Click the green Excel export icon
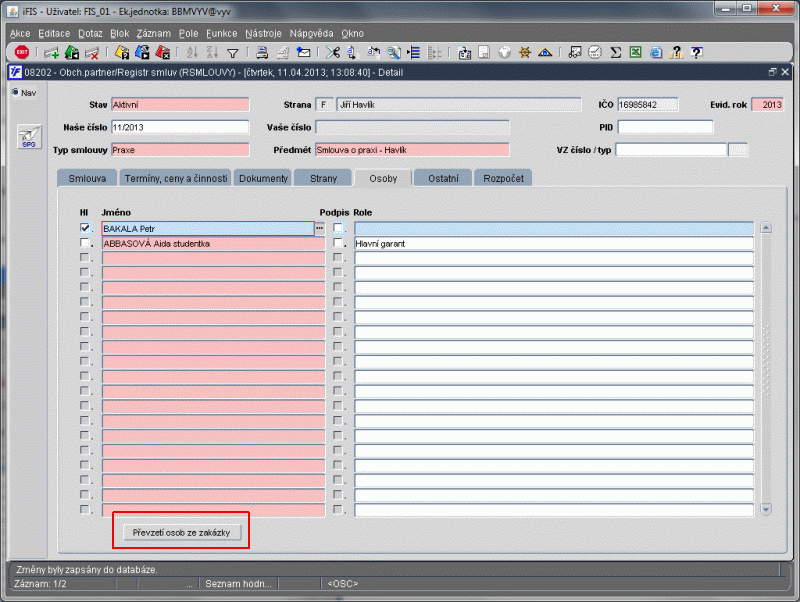This screenshot has width=800, height=602. click(636, 52)
